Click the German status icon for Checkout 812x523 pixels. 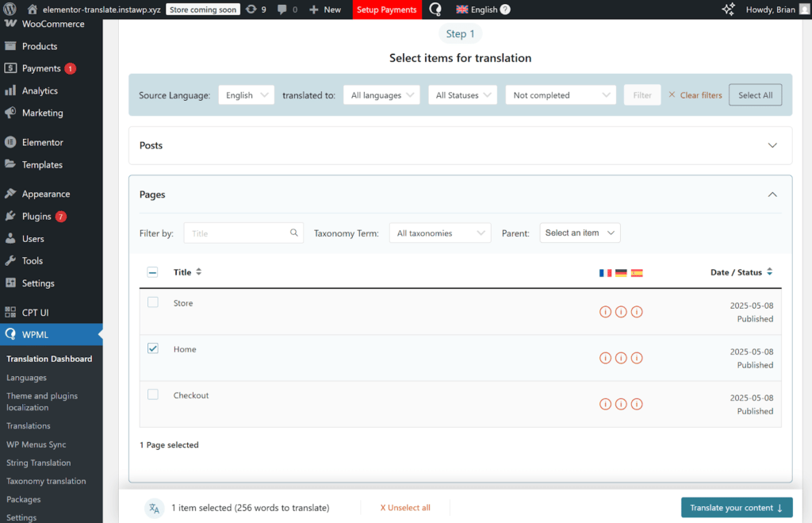pos(621,404)
